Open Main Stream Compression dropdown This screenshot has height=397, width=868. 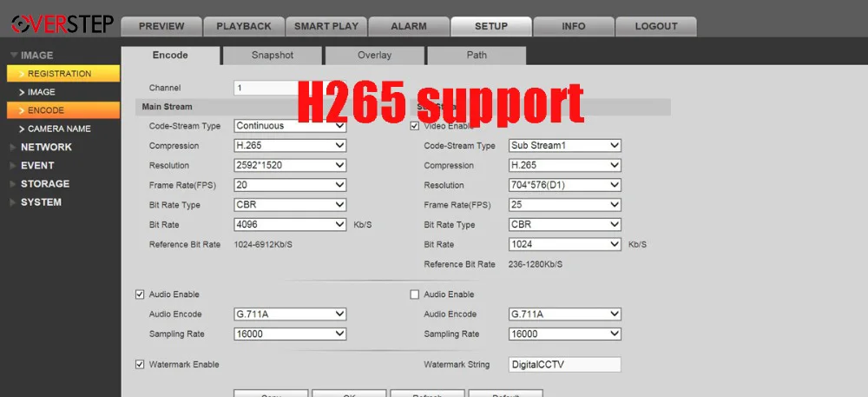[x=290, y=146]
